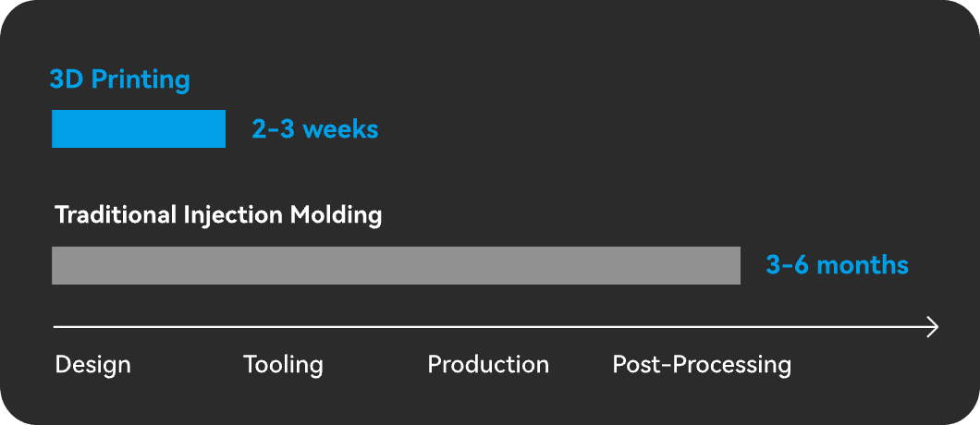Choose the Production stage label
Screen dimensions: 980x425
pos(488,364)
